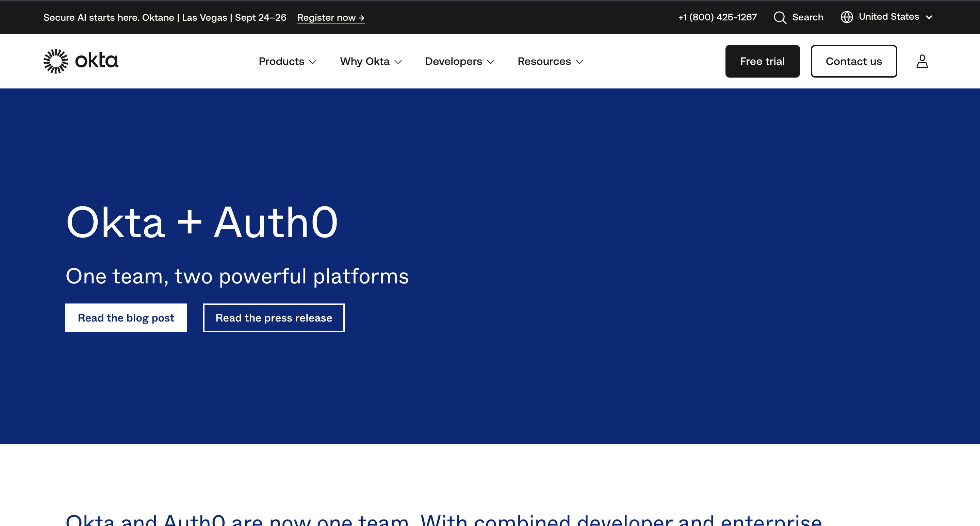
Task: Expand the Resources menu chevron
Action: (x=579, y=62)
